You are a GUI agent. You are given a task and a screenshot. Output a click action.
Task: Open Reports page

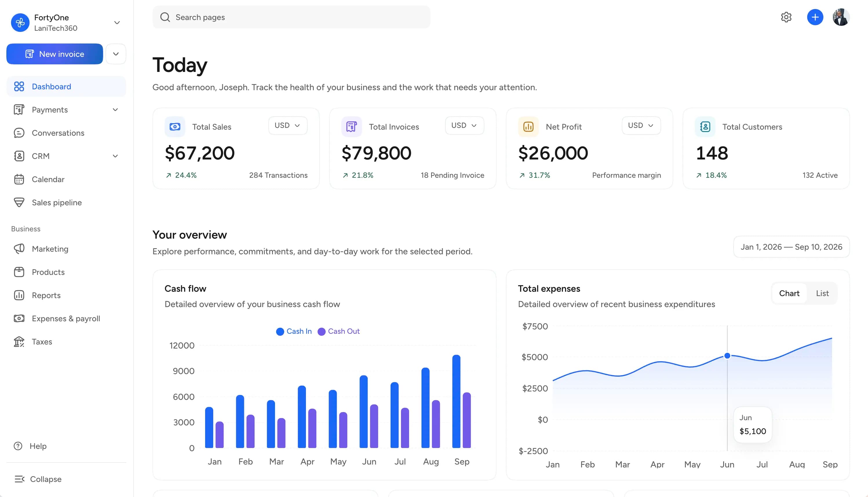coord(66,295)
